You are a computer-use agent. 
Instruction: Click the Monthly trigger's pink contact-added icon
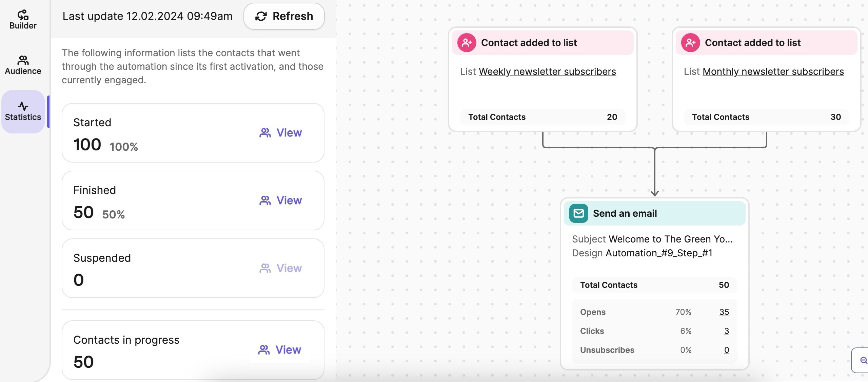690,43
